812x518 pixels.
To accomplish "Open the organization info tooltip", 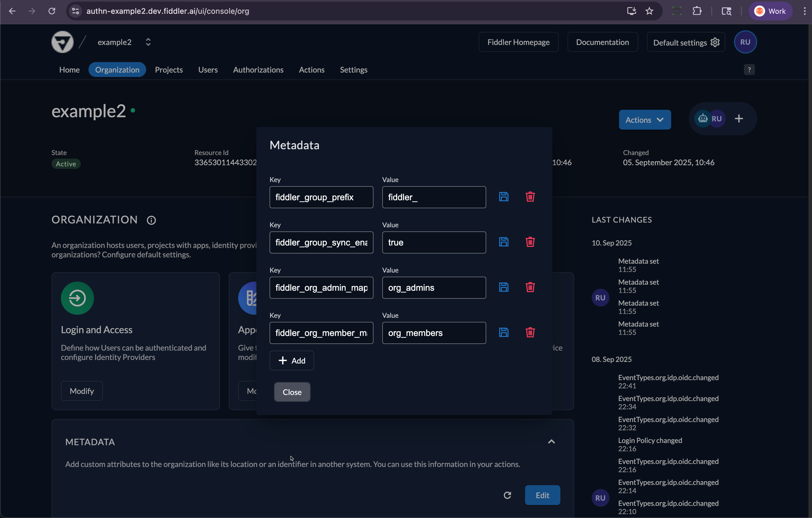I will (x=151, y=220).
